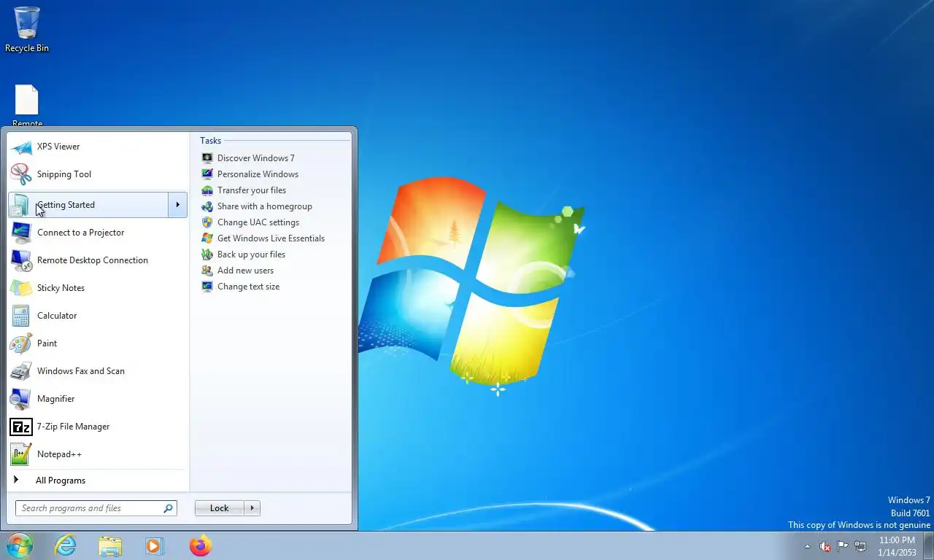
Task: Open Windows Explorer folder in taskbar
Action: coord(110,546)
